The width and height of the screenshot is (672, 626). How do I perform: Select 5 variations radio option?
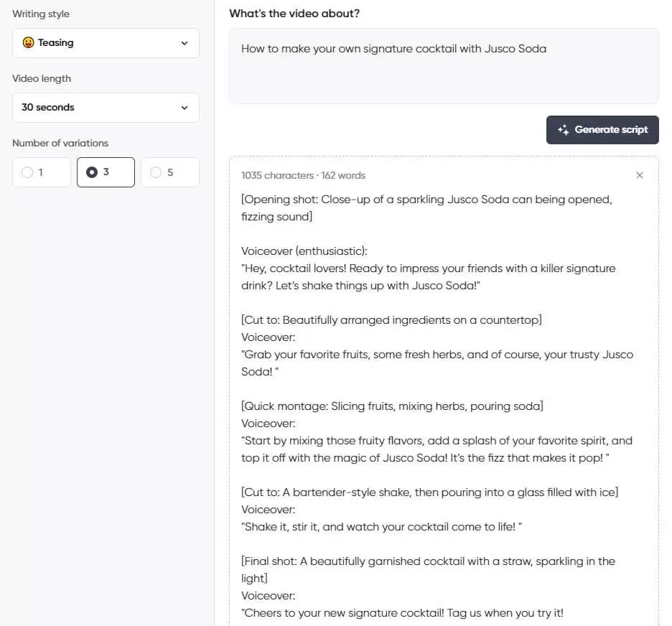pos(170,172)
